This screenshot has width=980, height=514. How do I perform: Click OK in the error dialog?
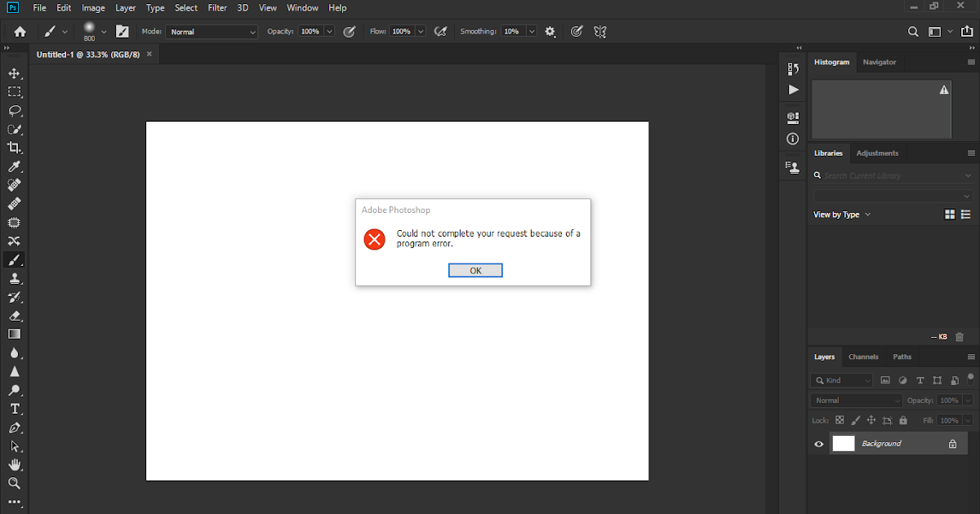coord(475,270)
